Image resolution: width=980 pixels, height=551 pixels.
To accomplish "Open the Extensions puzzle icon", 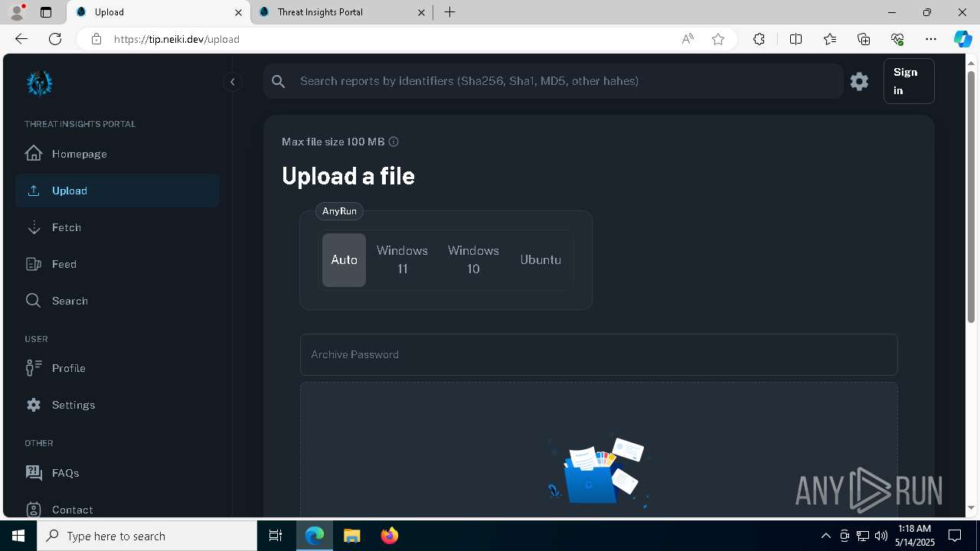I will [x=759, y=39].
